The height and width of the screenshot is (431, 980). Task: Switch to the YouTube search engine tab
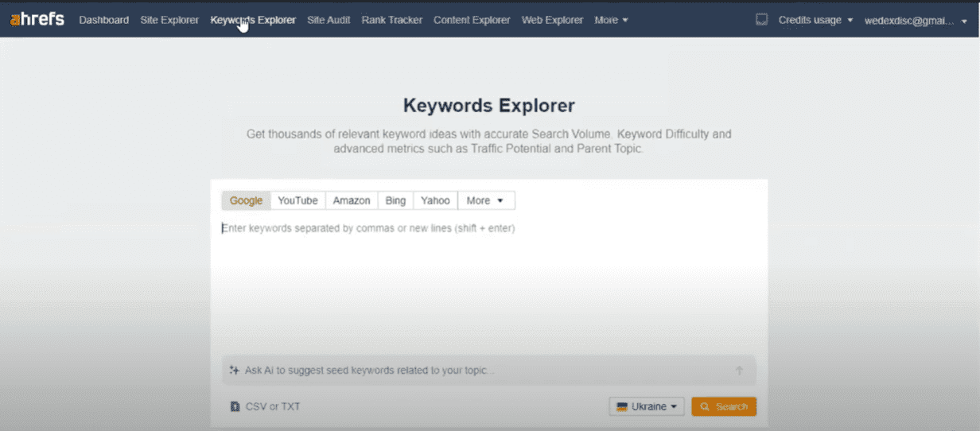pyautogui.click(x=297, y=200)
